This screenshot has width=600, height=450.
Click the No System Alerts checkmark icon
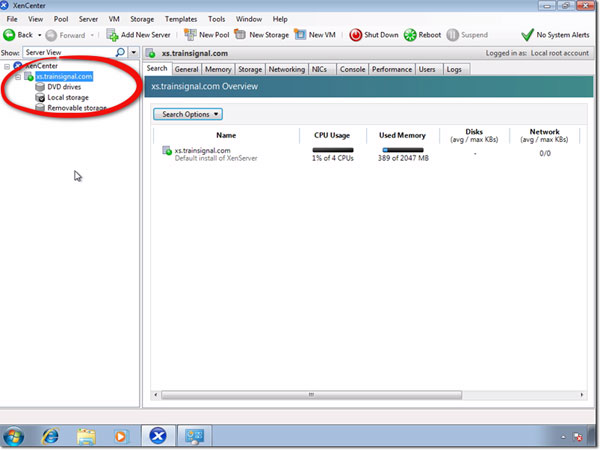pos(527,35)
